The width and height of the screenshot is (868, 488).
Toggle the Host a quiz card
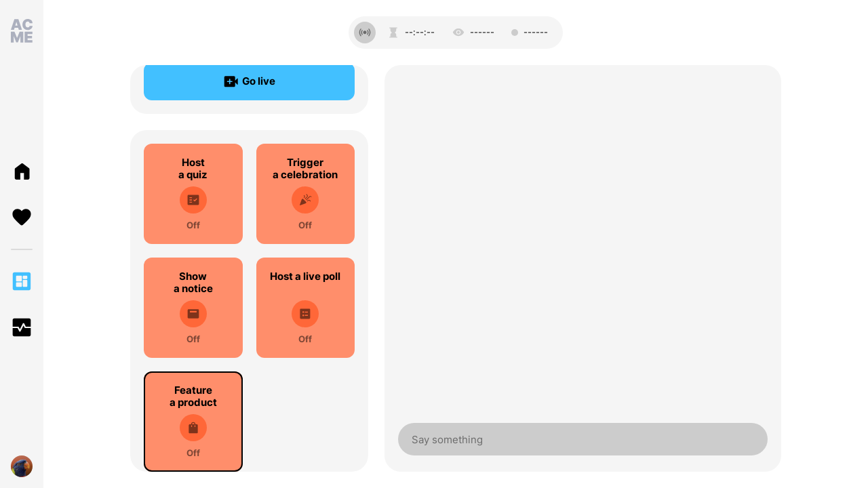click(x=193, y=194)
